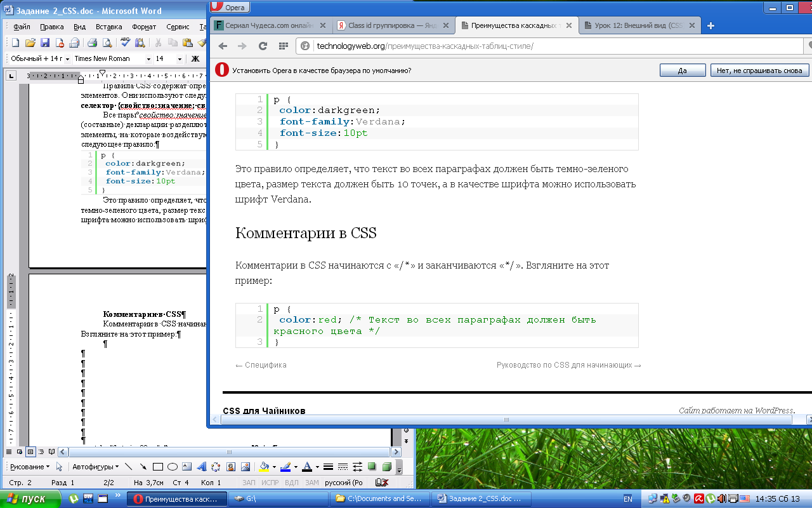This screenshot has height=508, width=812.
Task: Insert WordArt object
Action: click(x=201, y=467)
